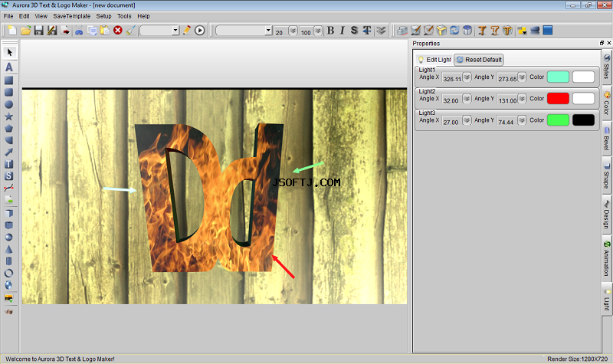Screen dimensions: 613x364
Task: Click the Save As icon with pencil
Action: (x=52, y=30)
